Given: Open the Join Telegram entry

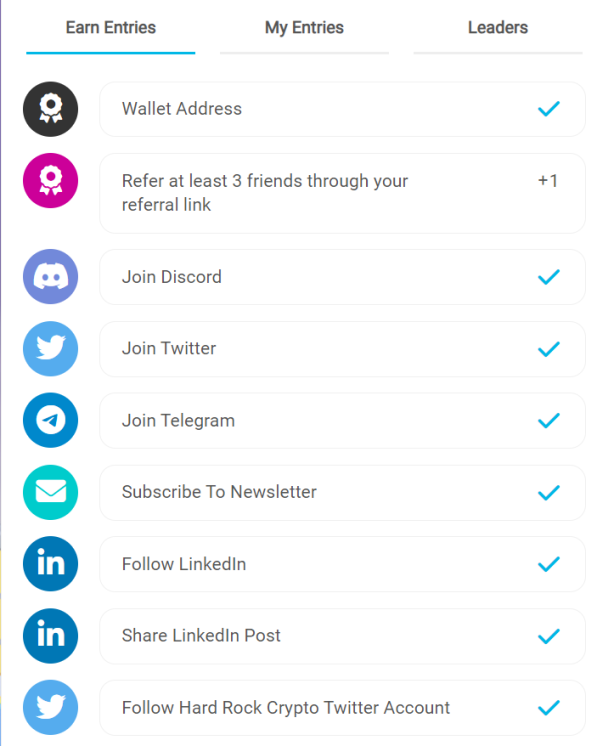Looking at the screenshot, I should tap(342, 421).
